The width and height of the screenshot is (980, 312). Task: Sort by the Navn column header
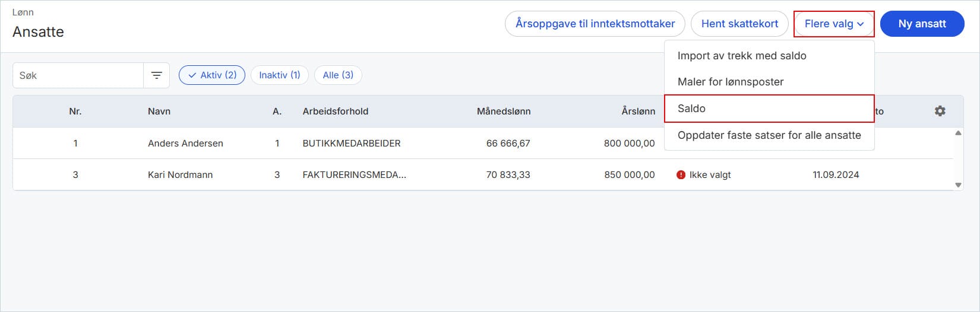click(159, 112)
